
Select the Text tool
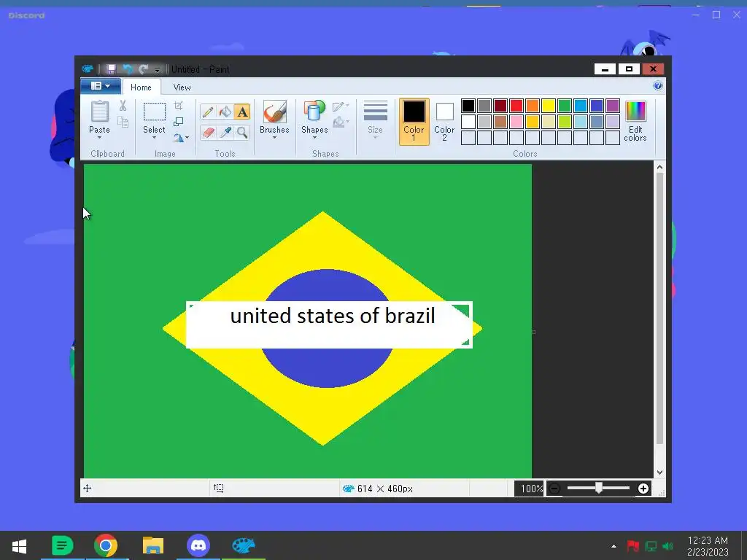[x=242, y=112]
